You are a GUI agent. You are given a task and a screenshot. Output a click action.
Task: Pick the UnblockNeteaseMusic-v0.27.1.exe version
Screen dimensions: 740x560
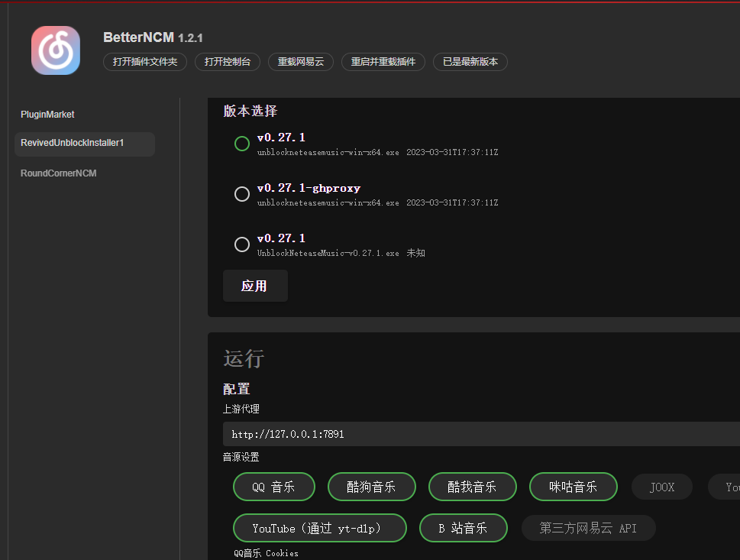241,244
